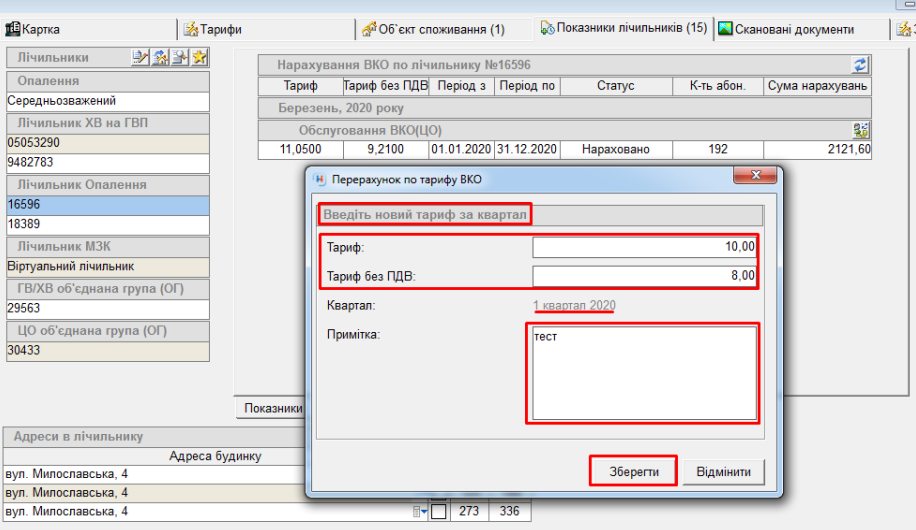Focus the Тариф без ПДВ field
The height and width of the screenshot is (530, 916).
click(644, 276)
